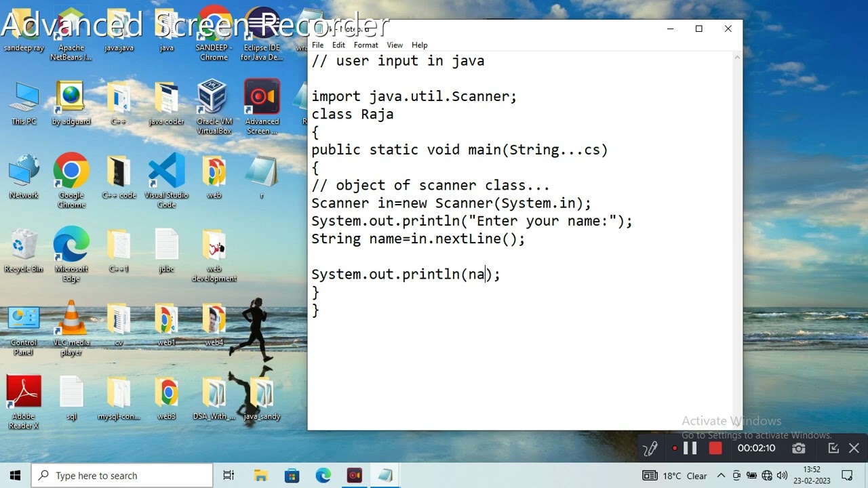The image size is (868, 488).
Task: Check battery status in system tray
Action: pyautogui.click(x=751, y=475)
